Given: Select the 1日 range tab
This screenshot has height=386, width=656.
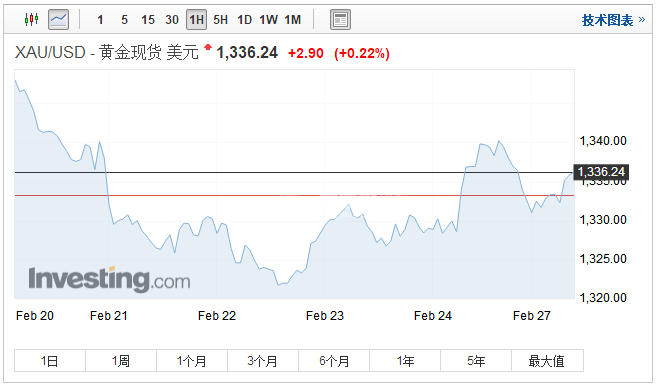Looking at the screenshot, I should tap(50, 360).
